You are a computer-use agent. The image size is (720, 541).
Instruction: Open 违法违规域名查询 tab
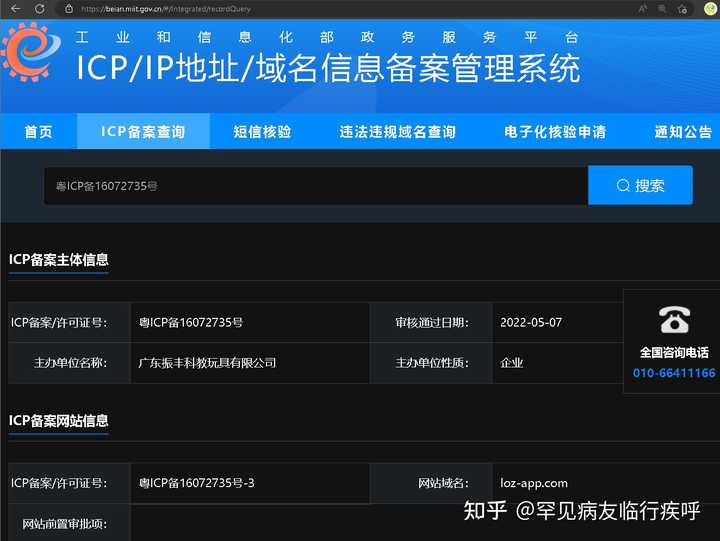pyautogui.click(x=398, y=132)
